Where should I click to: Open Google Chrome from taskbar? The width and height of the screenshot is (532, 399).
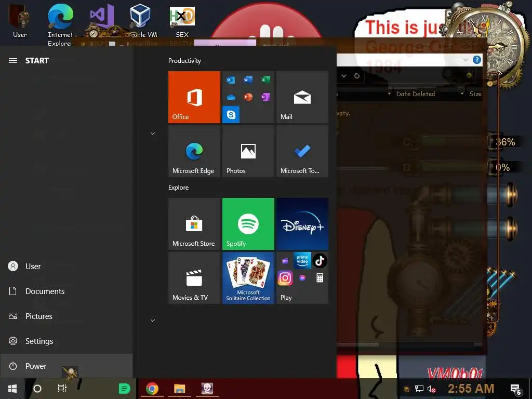(152, 389)
